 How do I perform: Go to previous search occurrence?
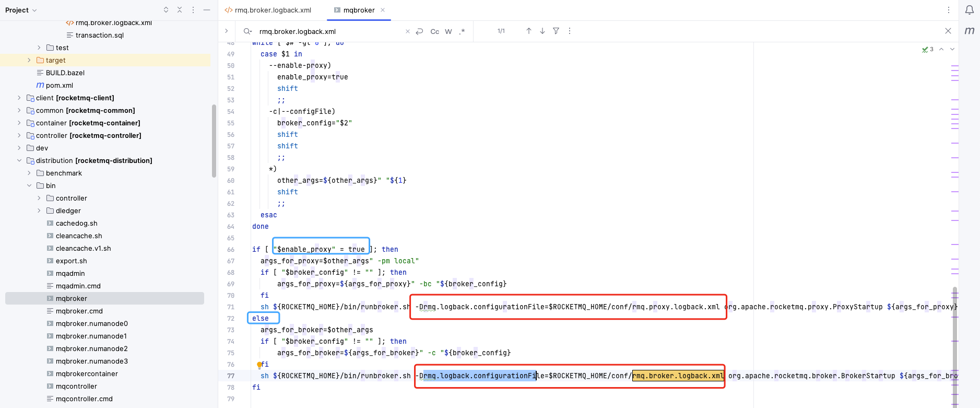pos(529,31)
